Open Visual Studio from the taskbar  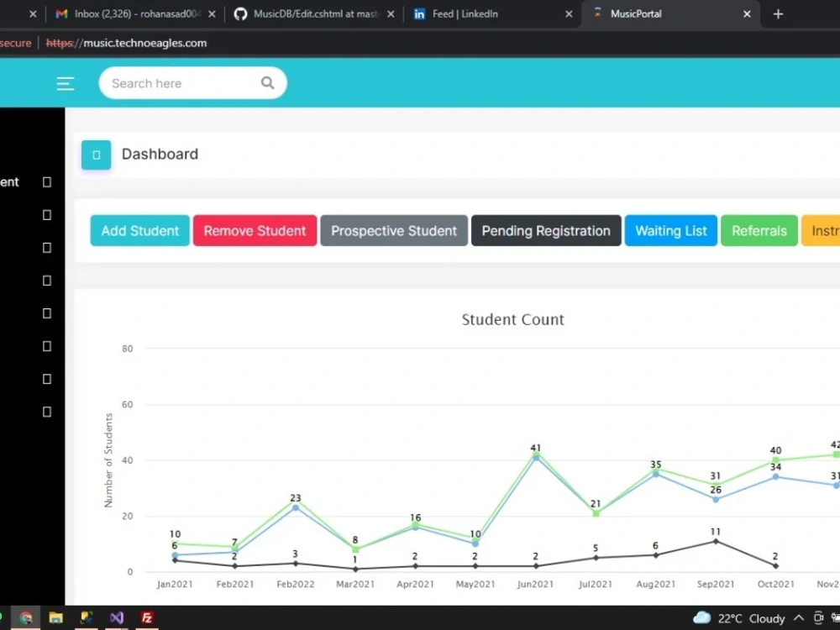(116, 617)
